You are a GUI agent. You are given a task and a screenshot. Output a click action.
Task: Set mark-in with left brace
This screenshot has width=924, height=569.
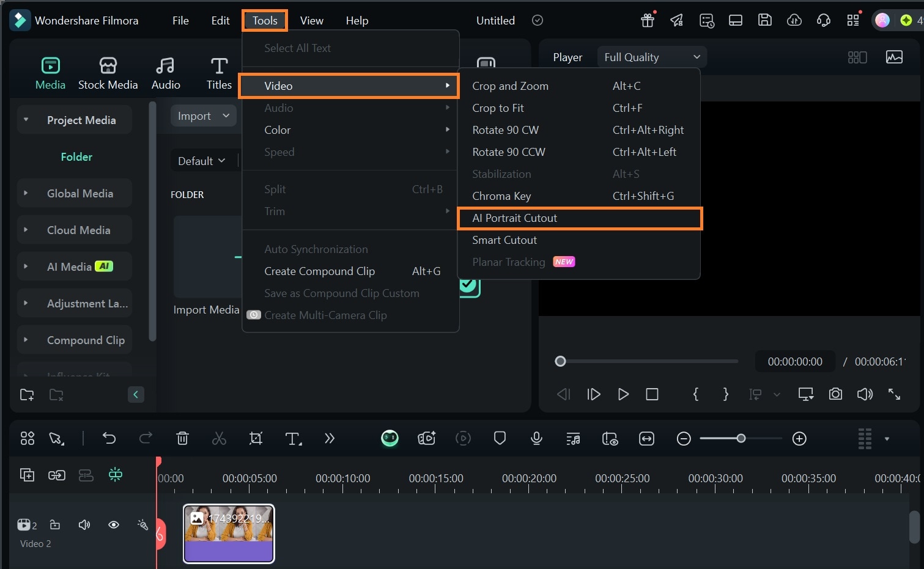tap(696, 394)
